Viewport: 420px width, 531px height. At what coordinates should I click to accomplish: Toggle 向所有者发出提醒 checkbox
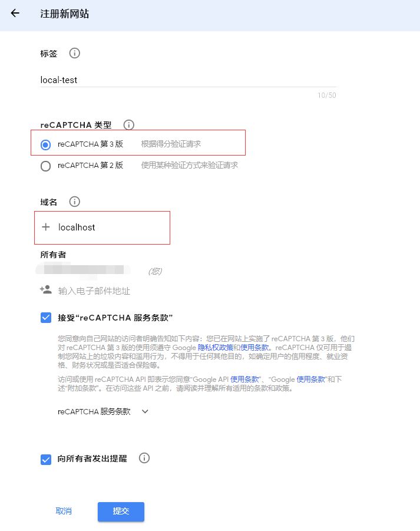[x=46, y=460]
